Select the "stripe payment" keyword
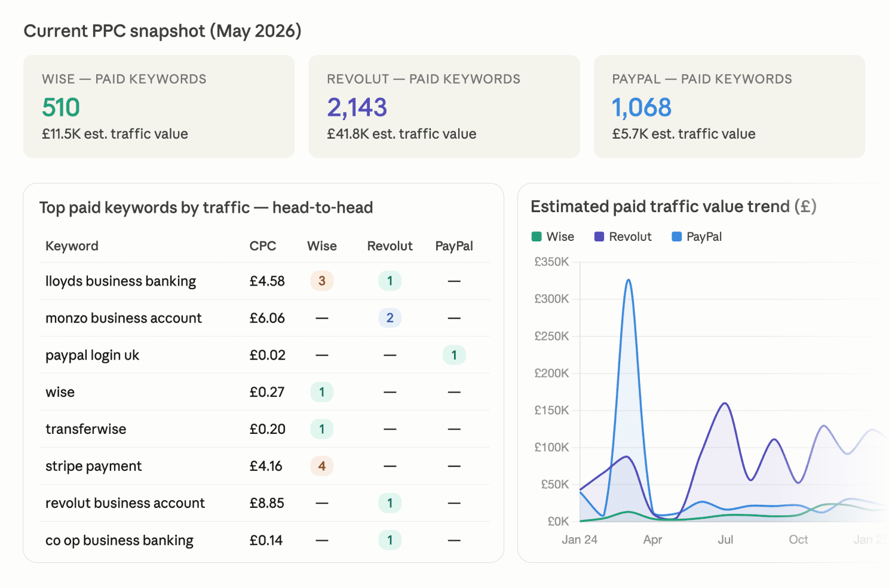 tap(93, 467)
